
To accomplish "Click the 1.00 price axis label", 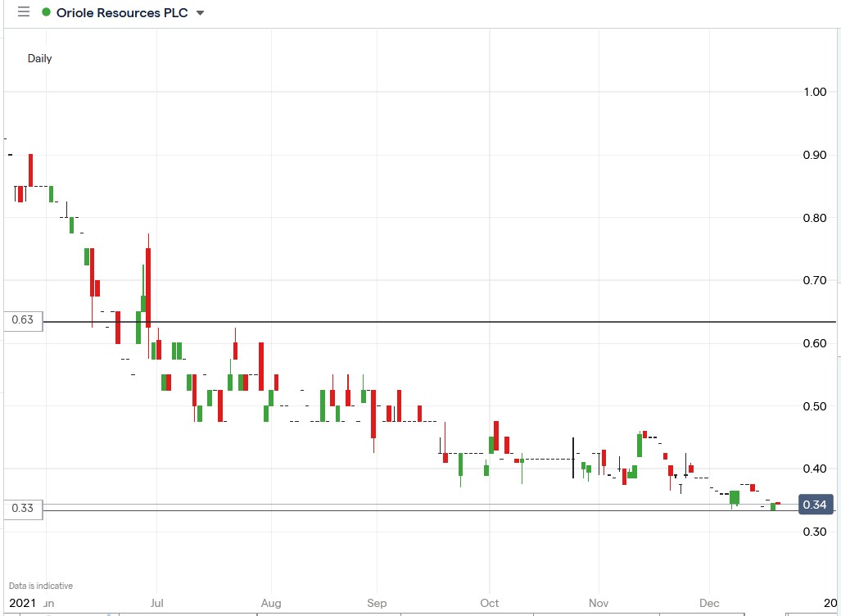I will [814, 92].
